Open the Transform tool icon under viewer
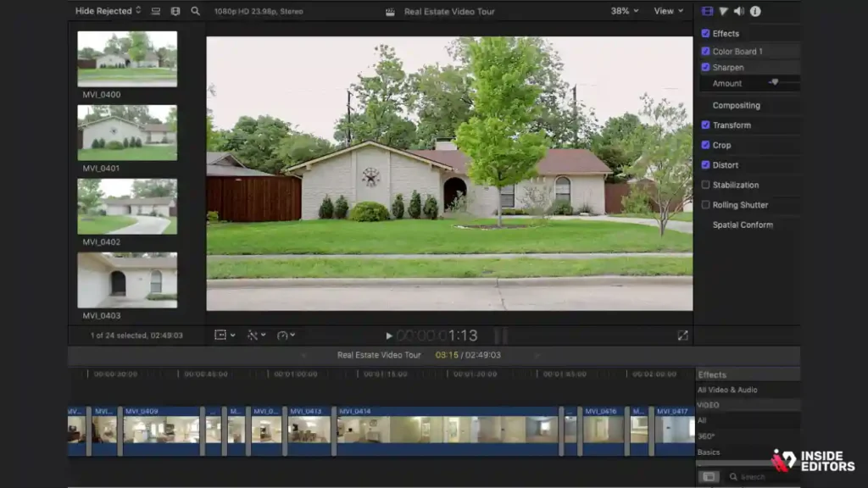 [x=220, y=335]
